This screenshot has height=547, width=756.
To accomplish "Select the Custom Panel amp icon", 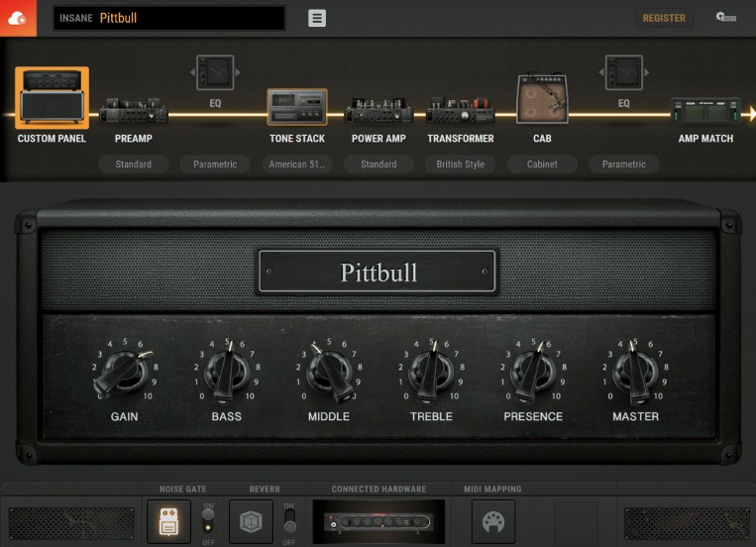I will pos(53,97).
